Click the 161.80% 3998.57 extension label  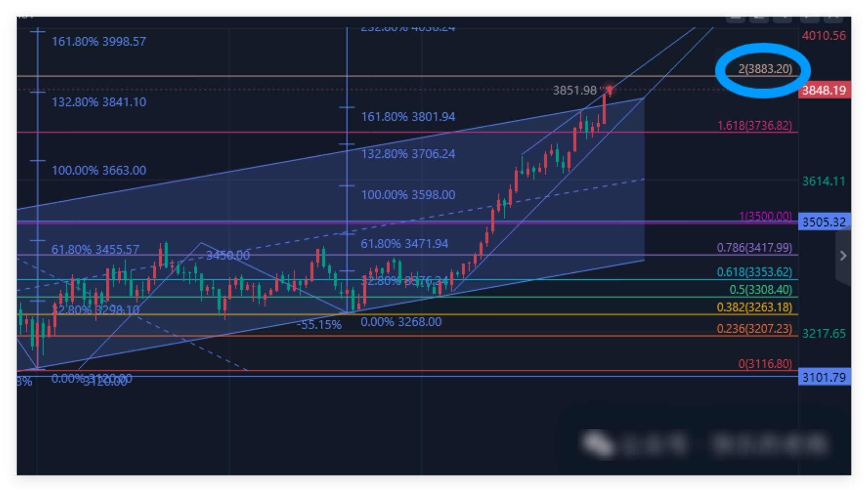(99, 42)
